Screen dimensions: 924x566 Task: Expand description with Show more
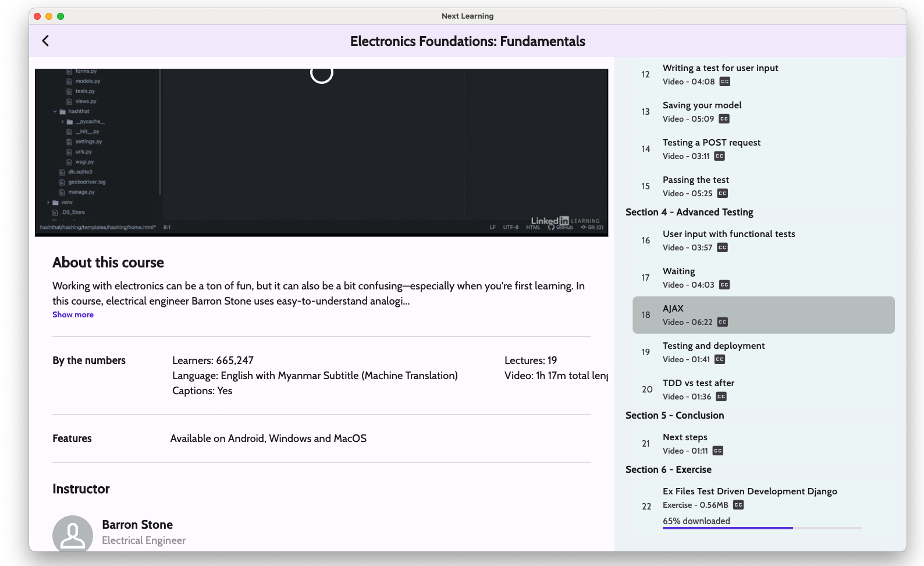point(73,314)
